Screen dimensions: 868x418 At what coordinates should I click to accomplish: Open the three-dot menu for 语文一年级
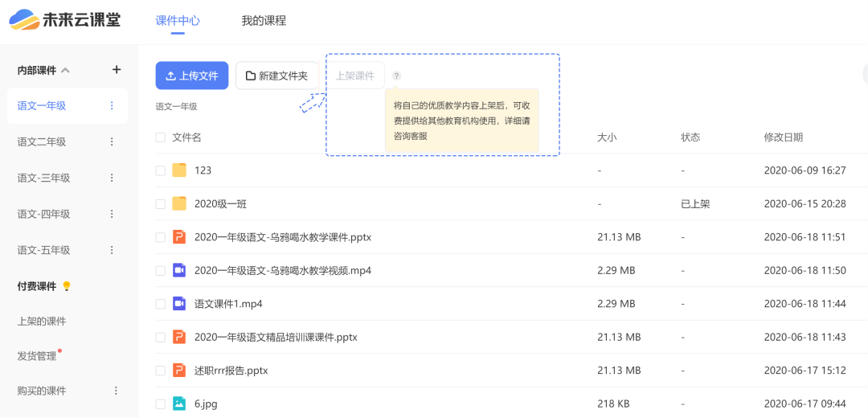[x=112, y=106]
